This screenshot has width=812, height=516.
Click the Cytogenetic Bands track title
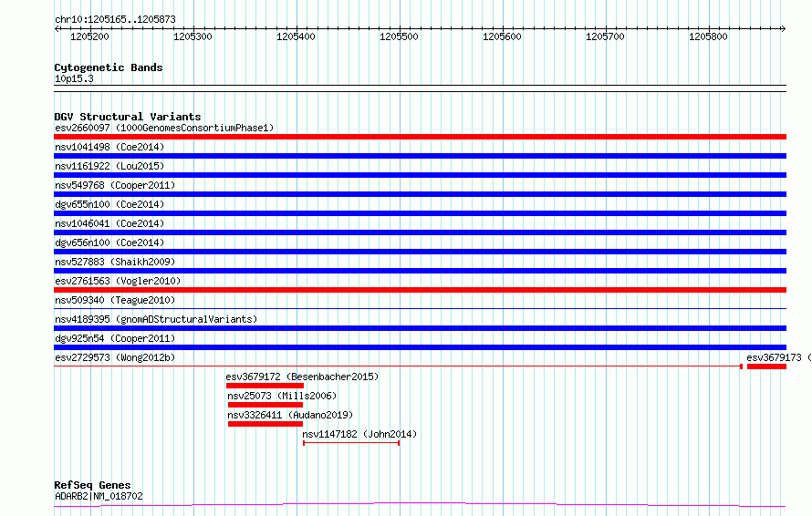(109, 67)
